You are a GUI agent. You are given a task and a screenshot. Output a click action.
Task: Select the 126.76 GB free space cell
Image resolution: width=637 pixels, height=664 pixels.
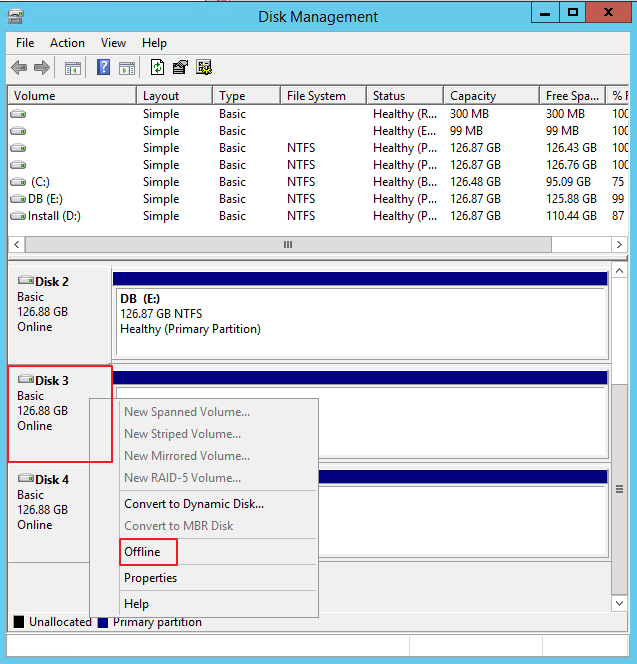click(x=571, y=165)
